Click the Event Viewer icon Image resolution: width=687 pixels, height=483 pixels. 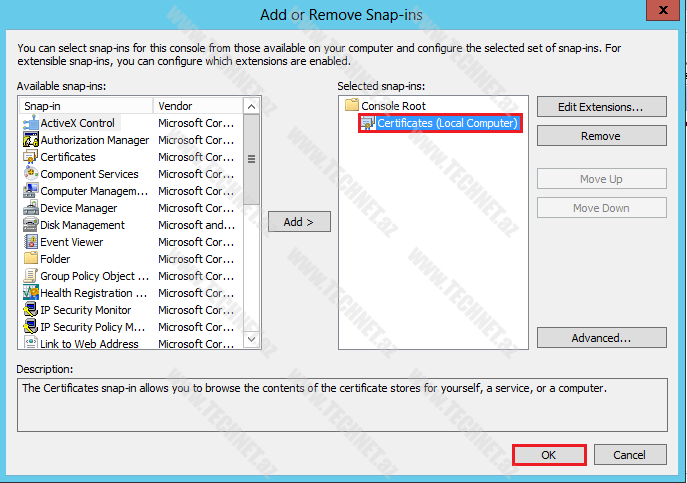tap(31, 242)
